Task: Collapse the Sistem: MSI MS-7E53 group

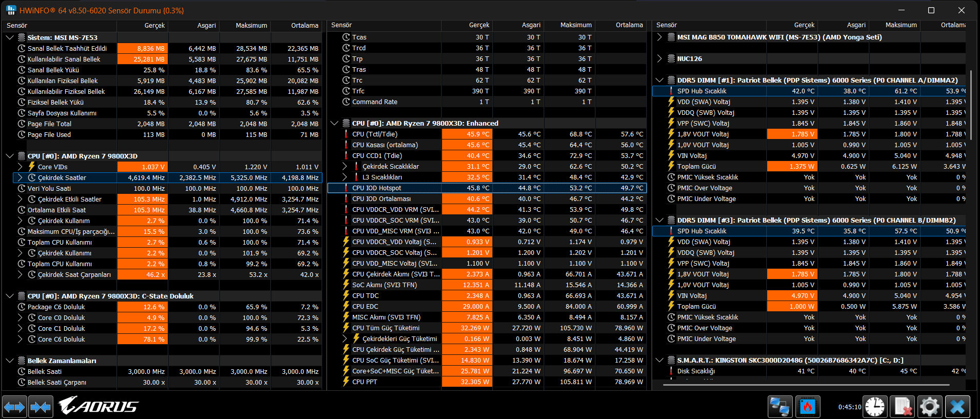Action: tap(10, 37)
